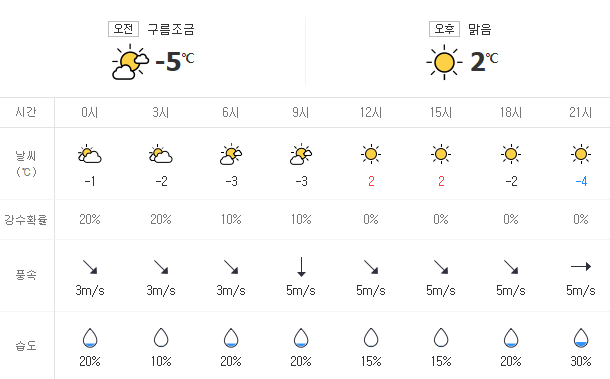Click the partly cloudy icon at 6시

click(231, 154)
